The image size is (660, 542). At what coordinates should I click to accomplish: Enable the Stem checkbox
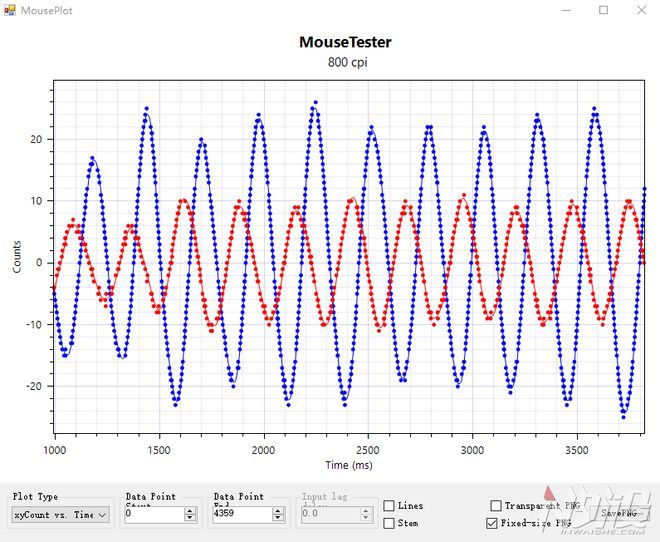click(389, 523)
